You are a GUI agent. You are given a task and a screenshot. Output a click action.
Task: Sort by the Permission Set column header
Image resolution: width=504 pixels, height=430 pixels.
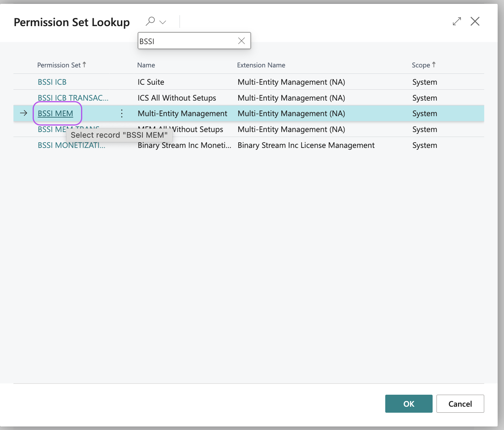tap(61, 65)
